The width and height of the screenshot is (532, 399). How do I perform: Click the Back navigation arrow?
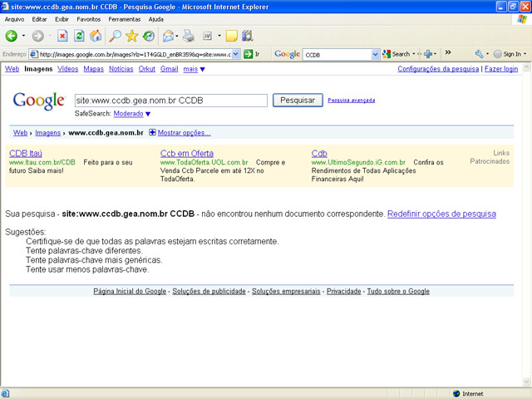click(x=12, y=36)
